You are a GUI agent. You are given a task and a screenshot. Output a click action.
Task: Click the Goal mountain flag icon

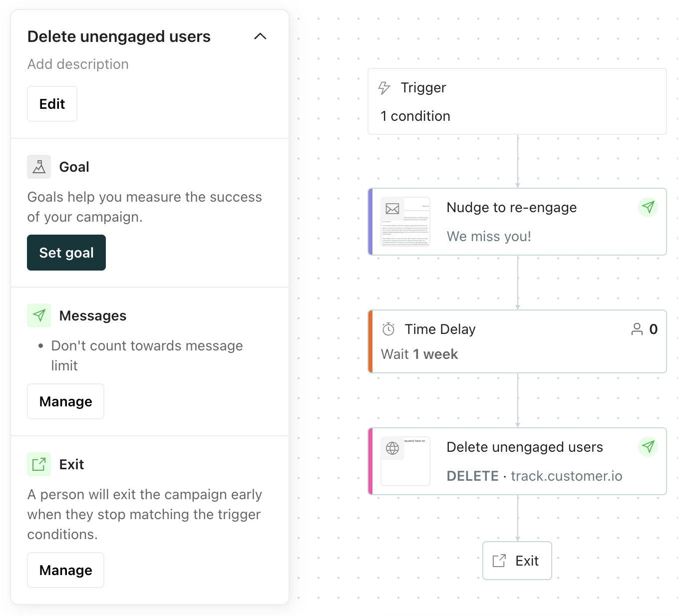point(39,167)
